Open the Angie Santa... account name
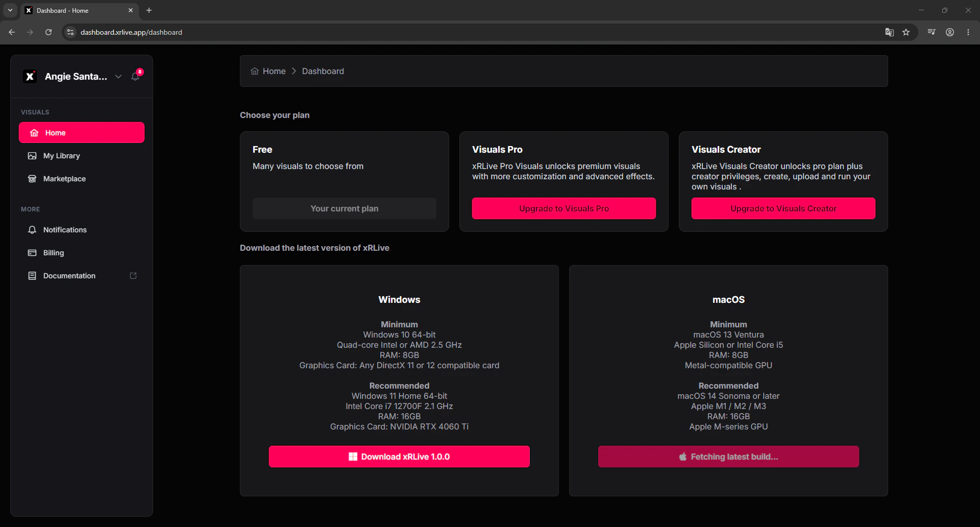The image size is (980, 527). coord(76,77)
